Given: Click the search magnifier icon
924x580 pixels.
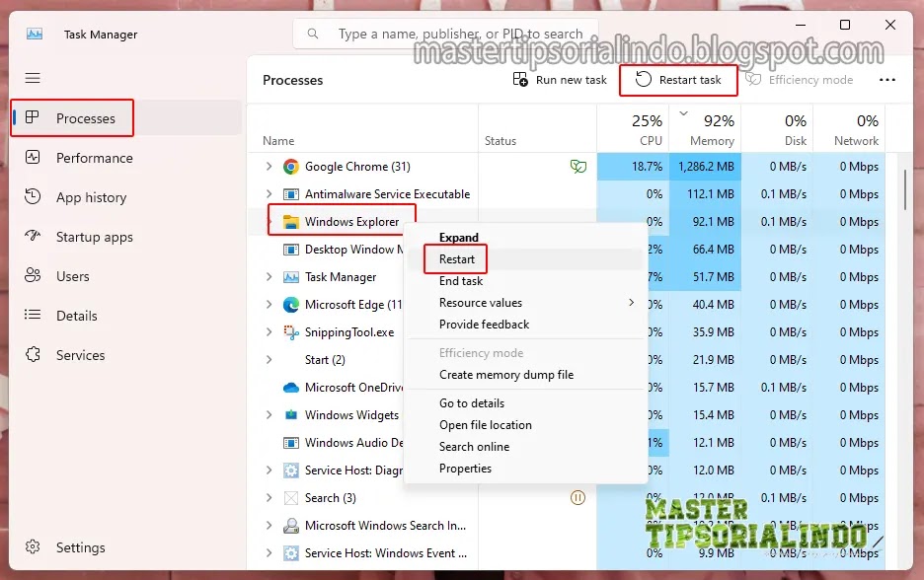Looking at the screenshot, I should click(x=313, y=34).
